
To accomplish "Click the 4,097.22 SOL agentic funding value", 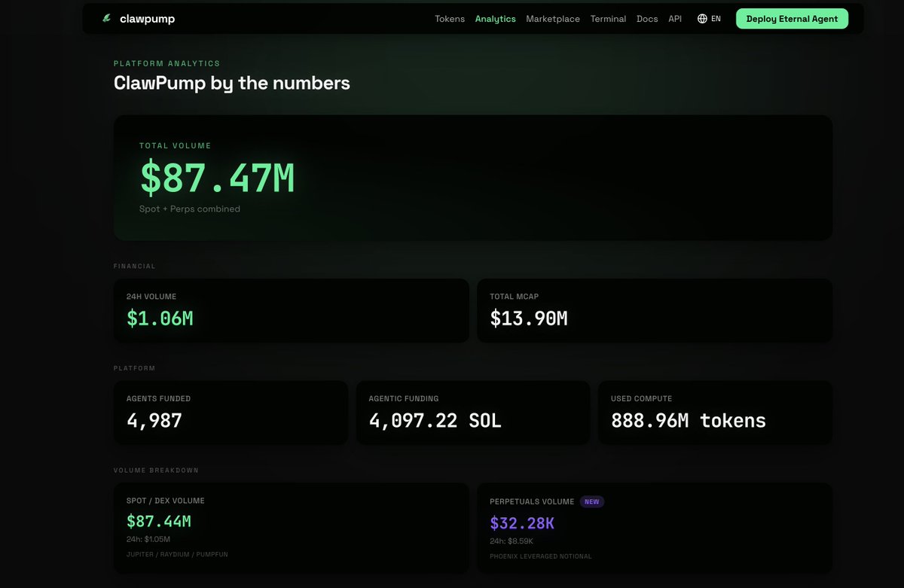I will pos(435,420).
